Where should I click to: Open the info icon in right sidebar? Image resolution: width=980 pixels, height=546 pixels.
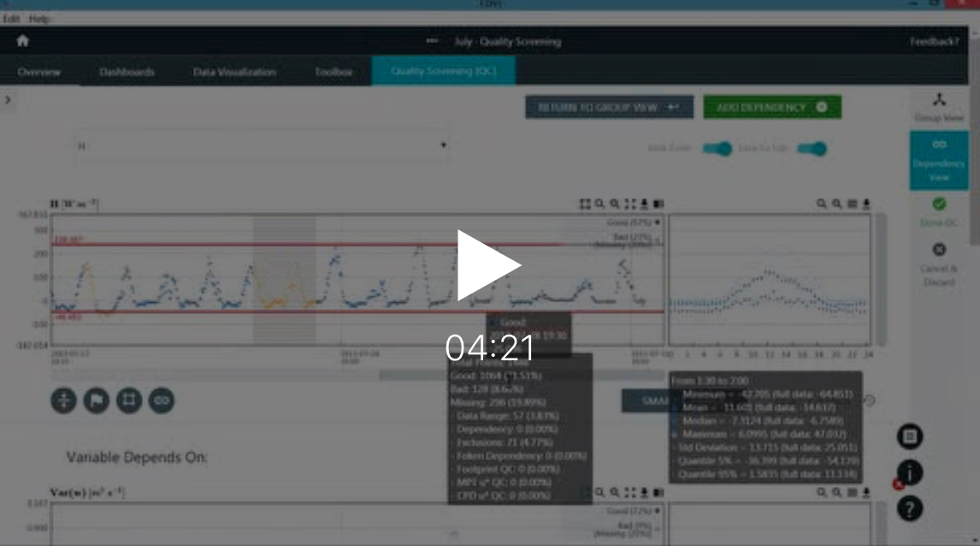(x=910, y=473)
